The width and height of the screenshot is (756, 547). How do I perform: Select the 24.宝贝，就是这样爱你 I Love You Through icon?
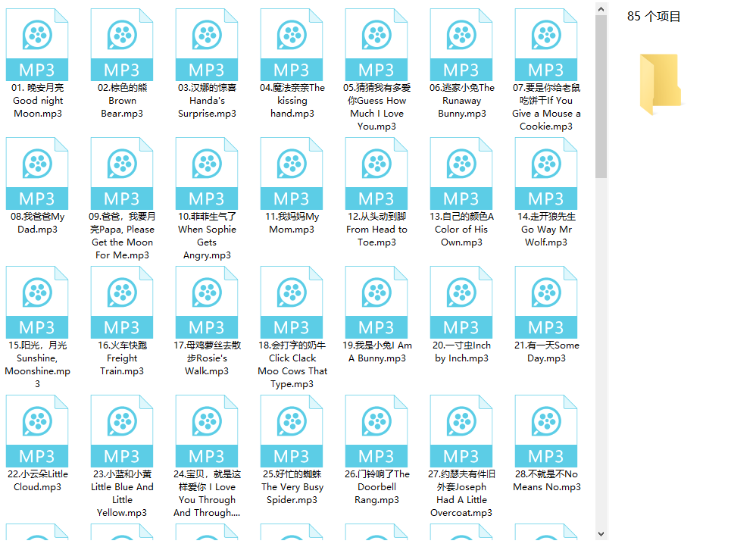tap(207, 431)
